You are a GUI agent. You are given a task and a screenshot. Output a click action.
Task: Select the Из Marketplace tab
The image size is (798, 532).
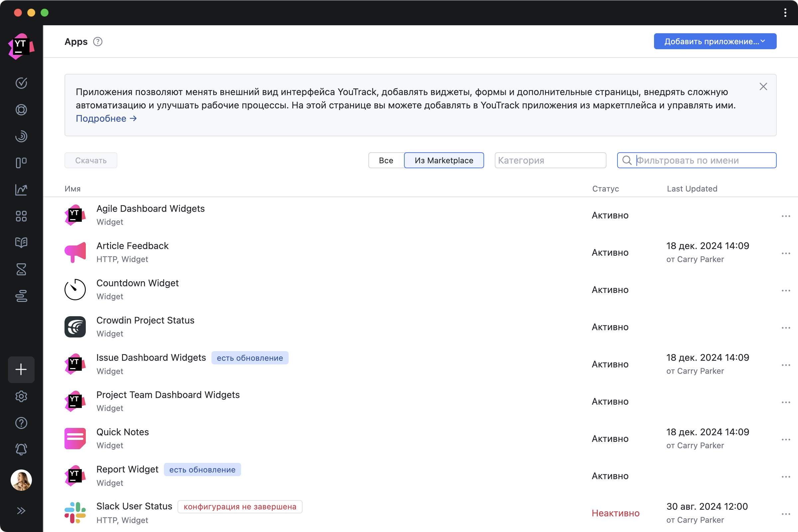(444, 160)
